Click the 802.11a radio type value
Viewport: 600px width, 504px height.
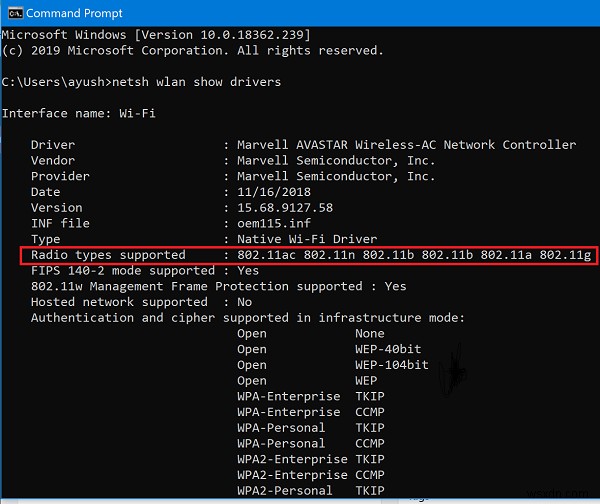[x=506, y=255]
